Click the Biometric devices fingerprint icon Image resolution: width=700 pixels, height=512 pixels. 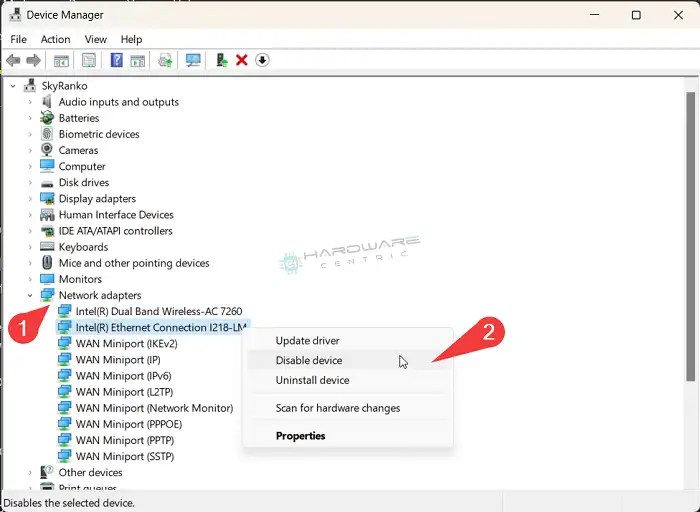47,134
